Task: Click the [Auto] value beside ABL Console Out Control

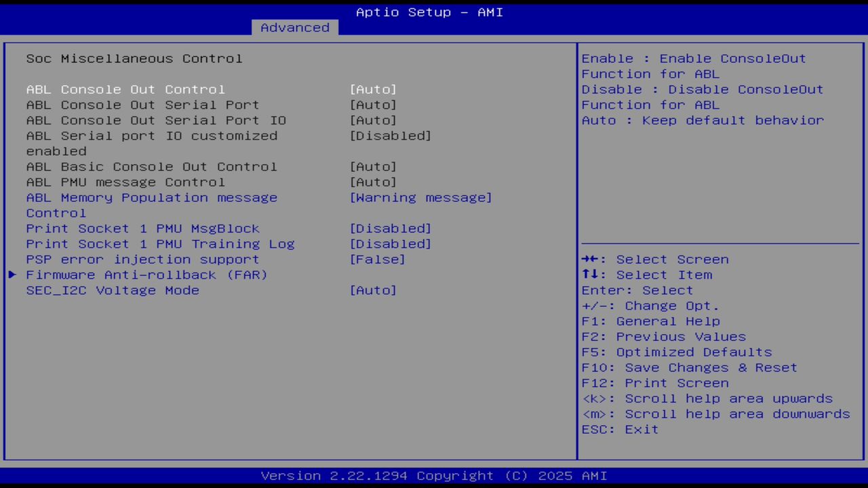Action: [x=373, y=89]
